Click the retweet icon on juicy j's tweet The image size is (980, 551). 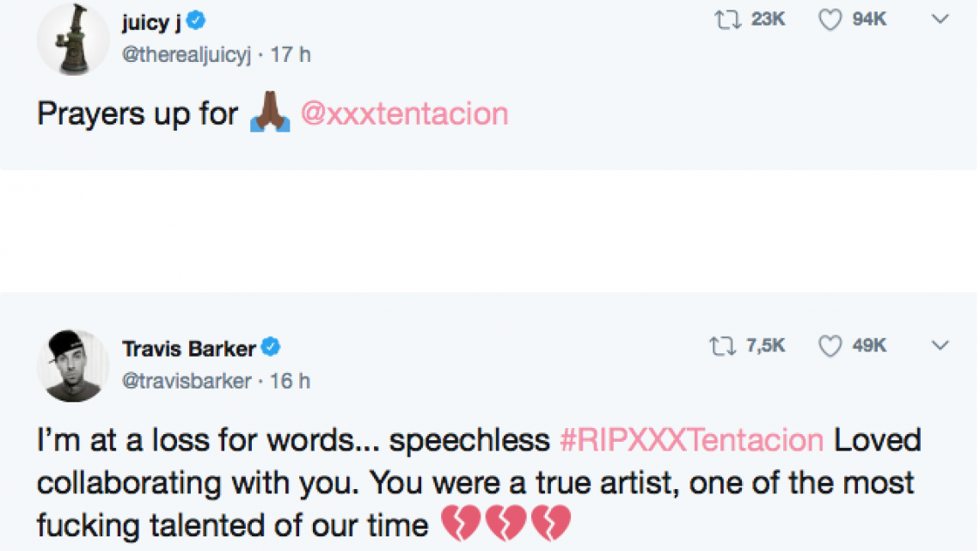tap(728, 19)
